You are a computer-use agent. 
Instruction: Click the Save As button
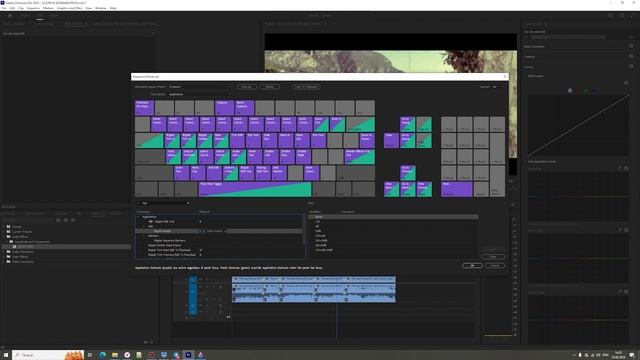coord(247,87)
